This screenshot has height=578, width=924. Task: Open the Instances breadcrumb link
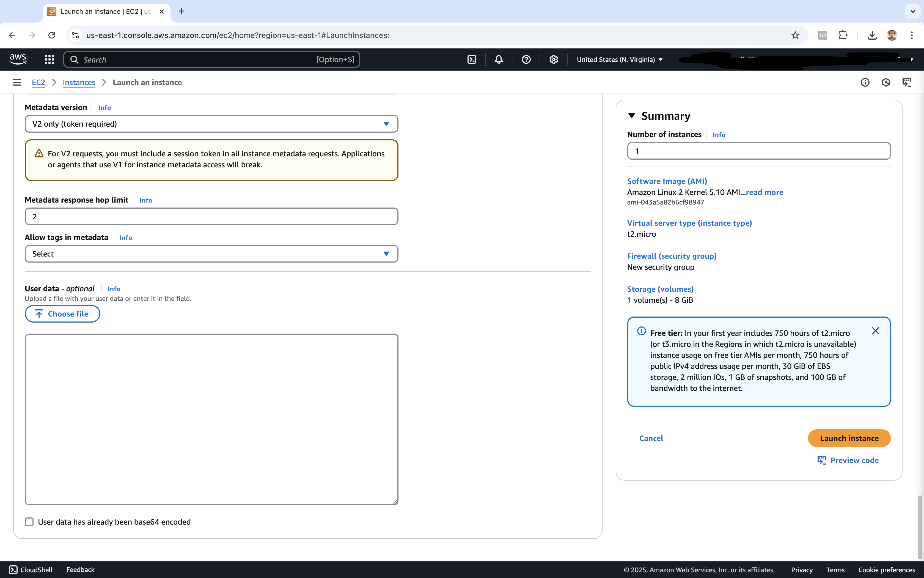pos(79,82)
